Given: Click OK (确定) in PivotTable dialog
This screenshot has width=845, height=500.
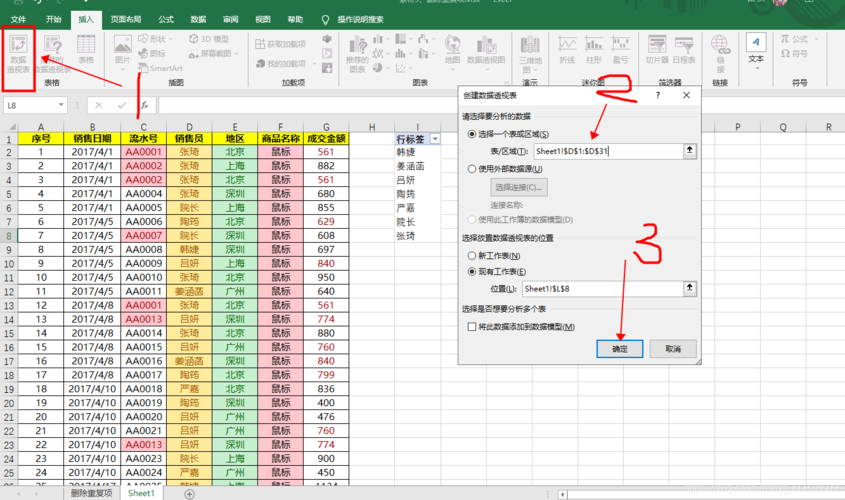Looking at the screenshot, I should coord(620,349).
